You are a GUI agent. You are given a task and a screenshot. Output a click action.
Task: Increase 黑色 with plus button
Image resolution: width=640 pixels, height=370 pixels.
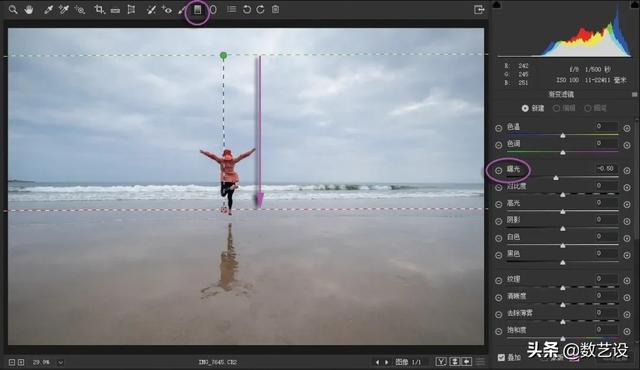pos(627,255)
